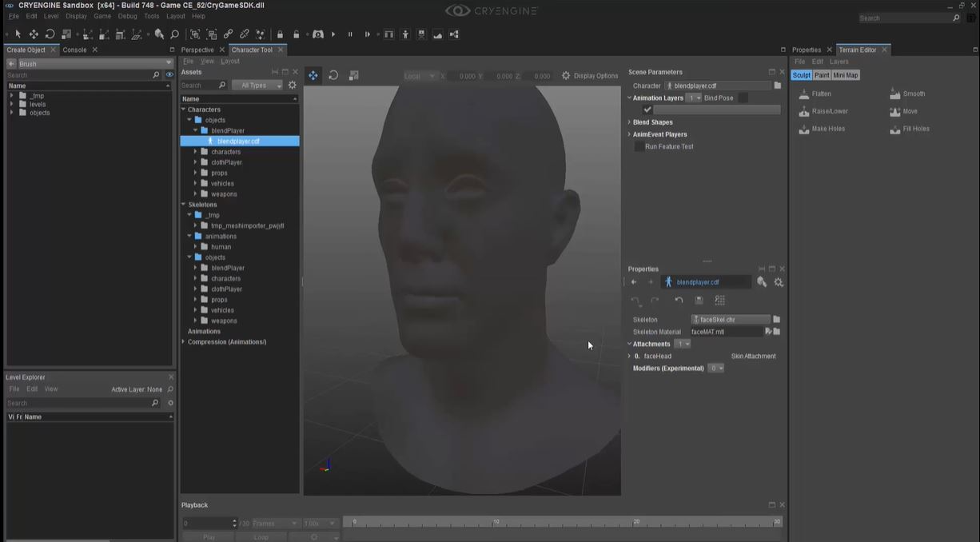Open the All Types filter dropdown
Screen dimensions: 980x542
[256, 86]
